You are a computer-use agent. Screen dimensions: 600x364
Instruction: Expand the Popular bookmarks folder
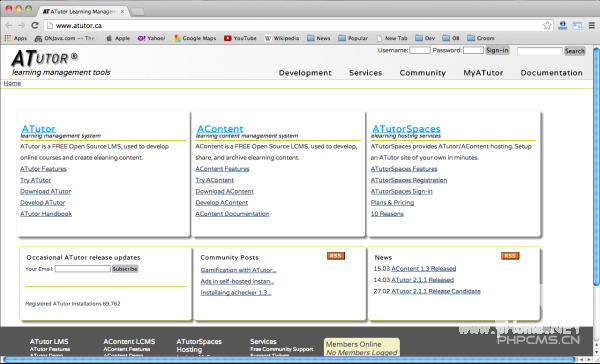click(x=353, y=38)
